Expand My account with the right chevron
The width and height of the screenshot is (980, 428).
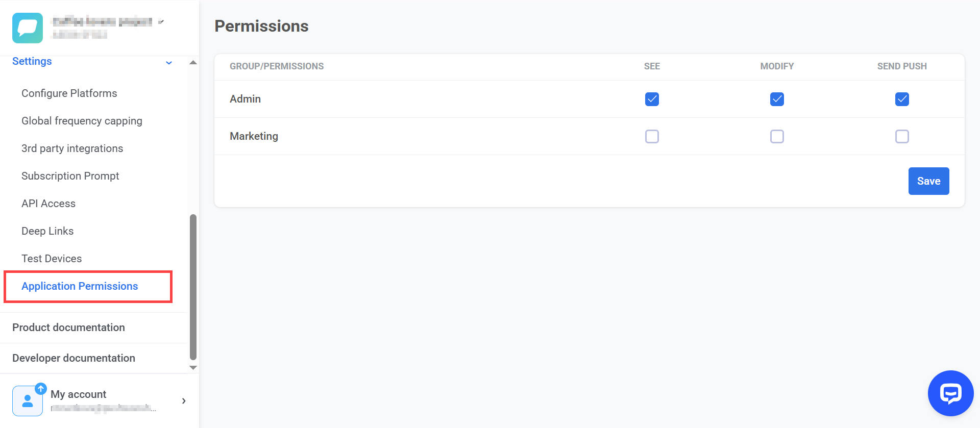pos(184,401)
